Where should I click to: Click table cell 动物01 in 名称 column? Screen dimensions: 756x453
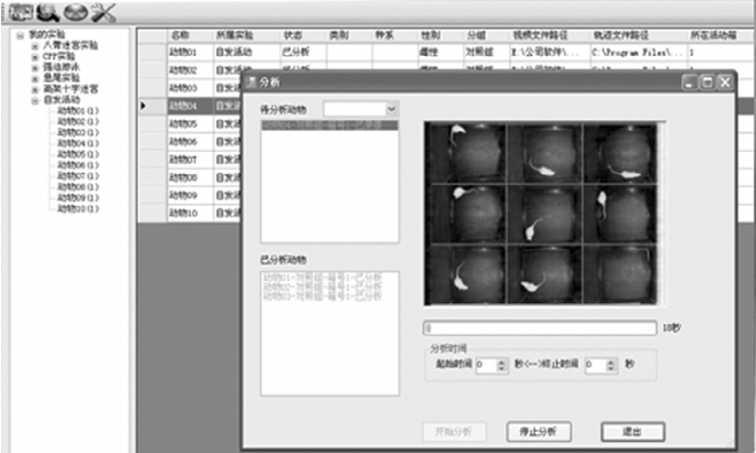coord(190,52)
